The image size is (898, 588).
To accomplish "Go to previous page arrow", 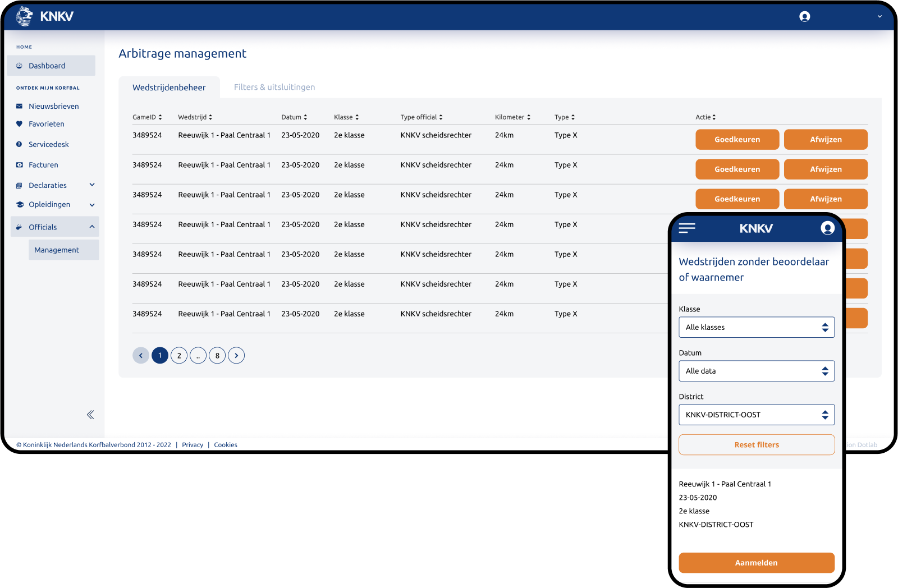I will 141,355.
